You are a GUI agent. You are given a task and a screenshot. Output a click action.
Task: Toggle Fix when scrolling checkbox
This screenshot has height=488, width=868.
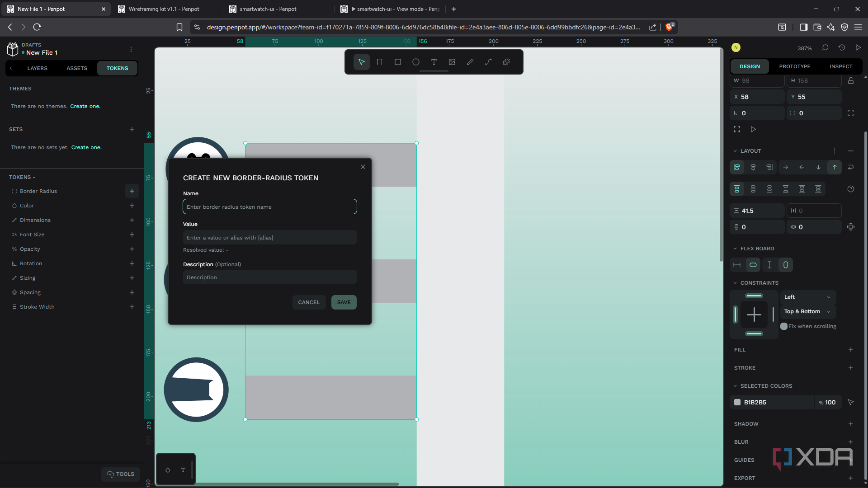784,326
